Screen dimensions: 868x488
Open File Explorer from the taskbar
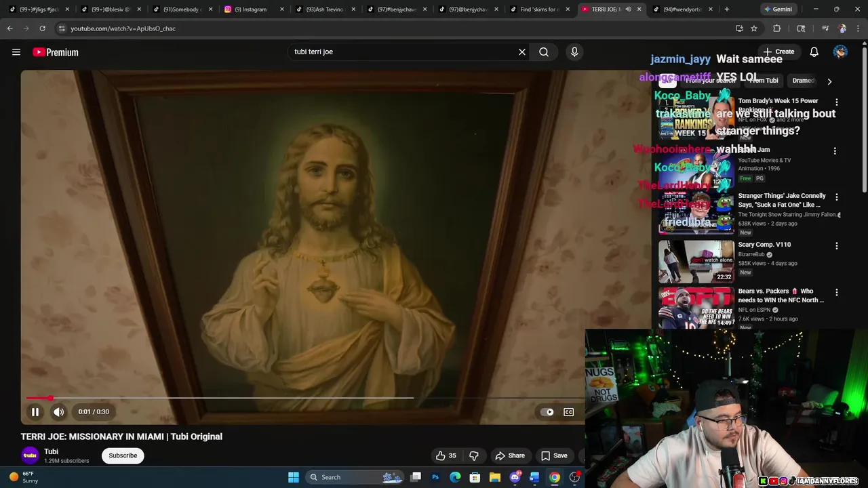pyautogui.click(x=495, y=477)
